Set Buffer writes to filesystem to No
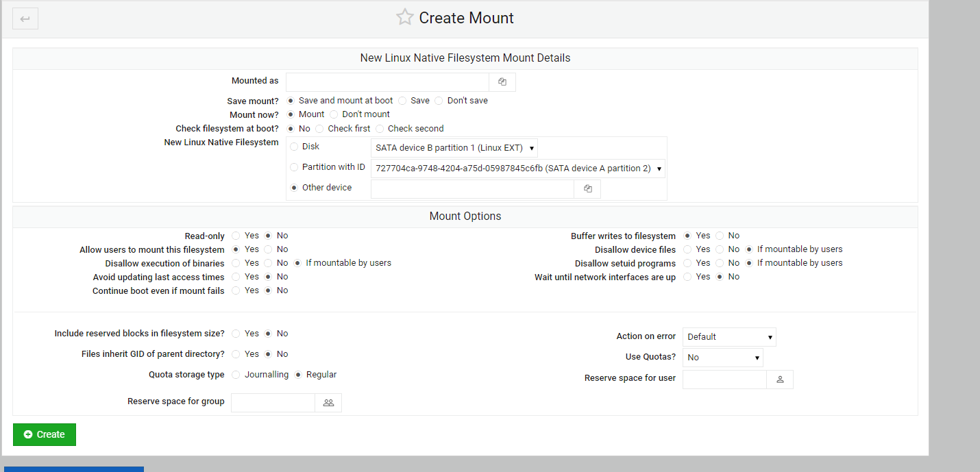The width and height of the screenshot is (980, 472). coord(720,236)
